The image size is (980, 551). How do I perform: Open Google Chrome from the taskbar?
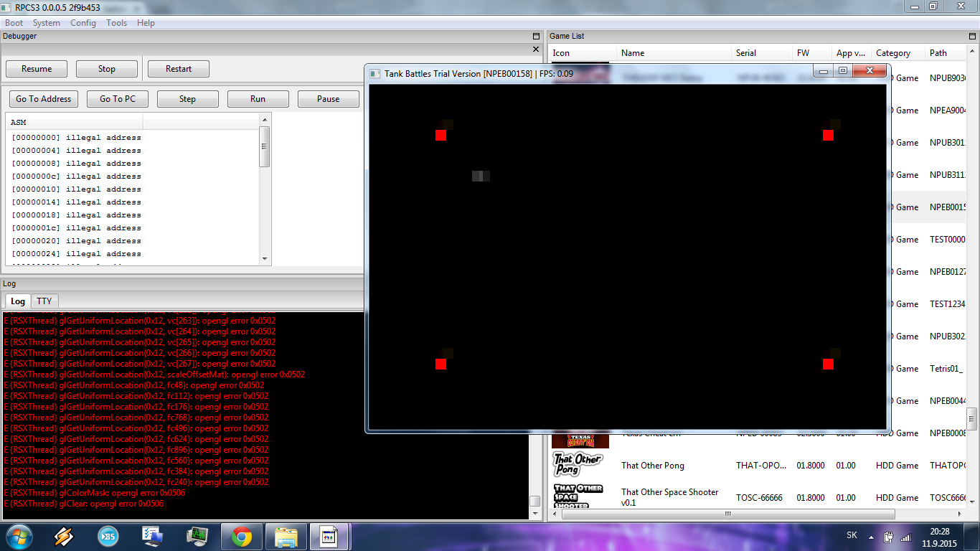click(242, 537)
